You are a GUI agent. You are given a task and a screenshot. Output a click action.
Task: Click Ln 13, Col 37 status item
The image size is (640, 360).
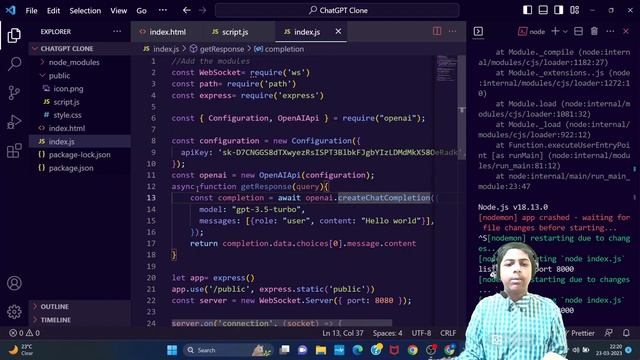tap(342, 333)
